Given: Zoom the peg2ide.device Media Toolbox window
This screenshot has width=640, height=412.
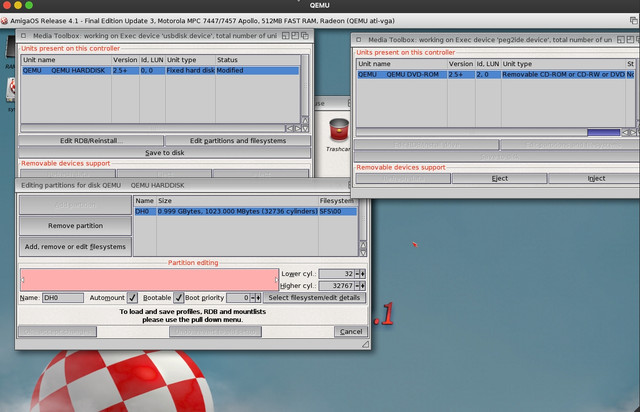Looking at the screenshot, I should [630, 40].
